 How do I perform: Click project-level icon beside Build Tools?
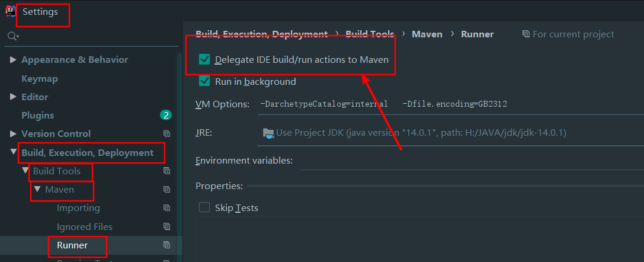[x=167, y=171]
